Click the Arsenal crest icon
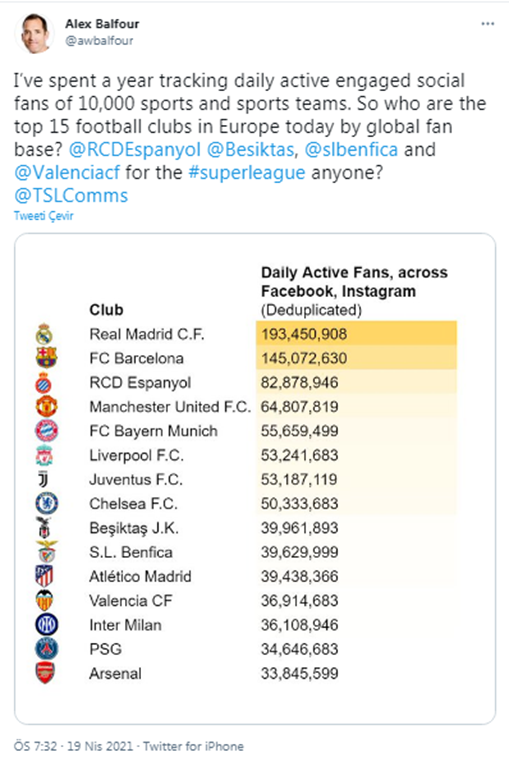 click(45, 673)
